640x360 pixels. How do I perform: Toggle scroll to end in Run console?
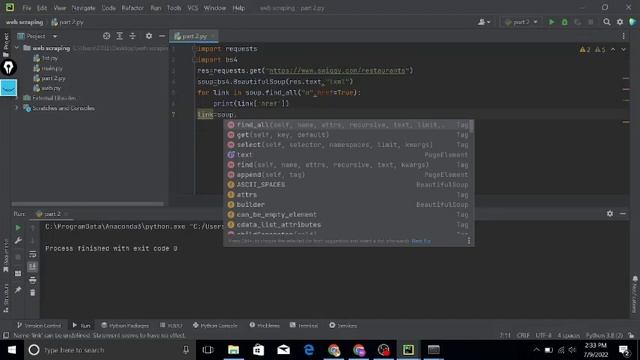pyautogui.click(x=33, y=267)
